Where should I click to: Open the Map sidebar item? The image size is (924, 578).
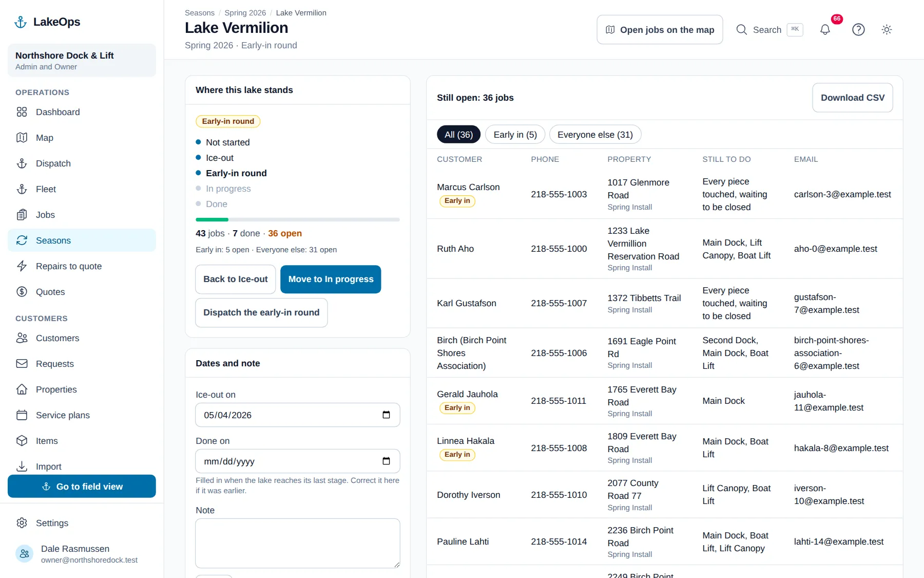82,138
